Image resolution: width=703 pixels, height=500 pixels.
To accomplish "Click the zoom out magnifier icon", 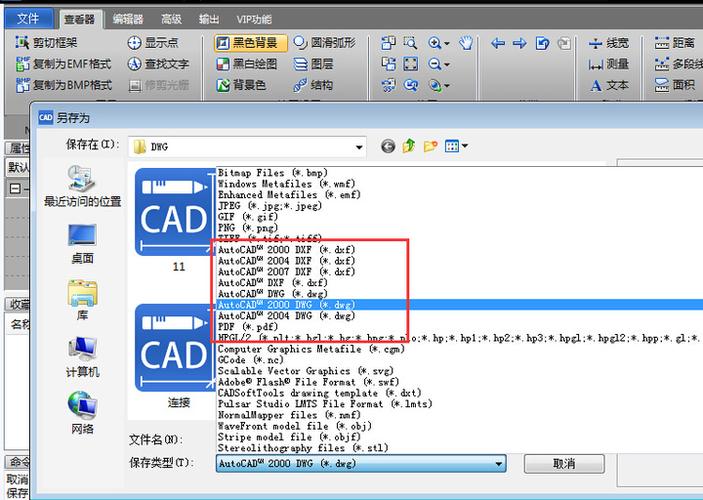I will [x=434, y=64].
